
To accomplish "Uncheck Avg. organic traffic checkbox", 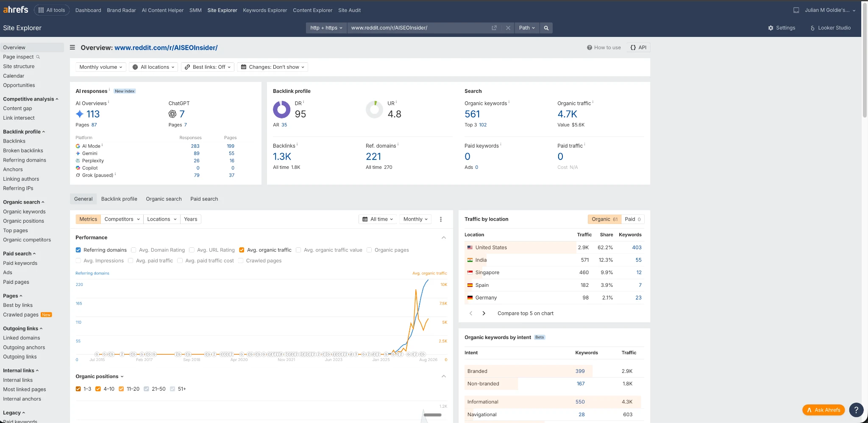I will click(242, 250).
